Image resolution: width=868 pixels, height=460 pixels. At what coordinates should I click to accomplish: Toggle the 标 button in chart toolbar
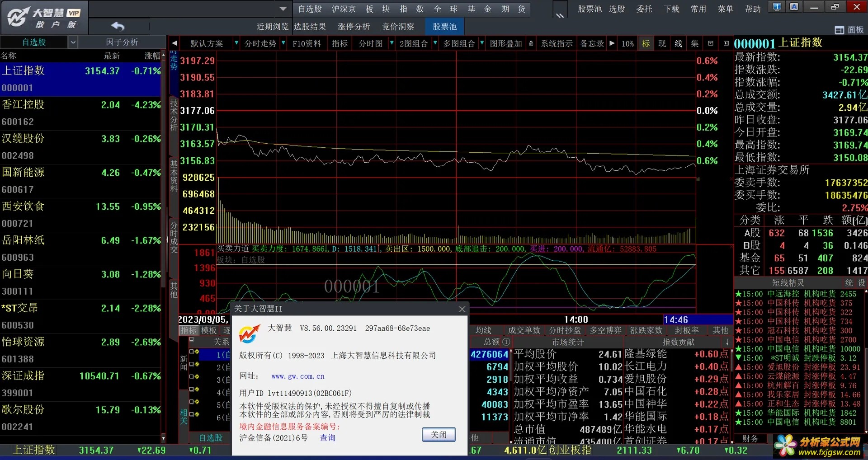[x=646, y=43]
